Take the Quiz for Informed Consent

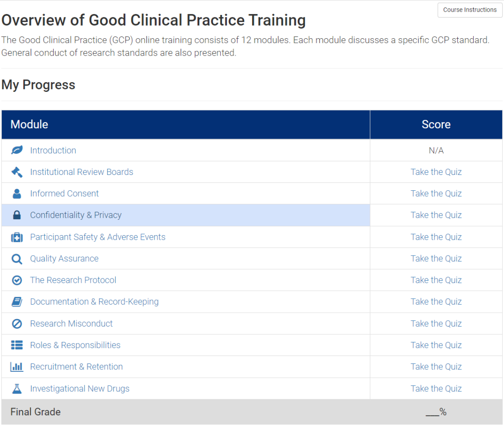(436, 194)
